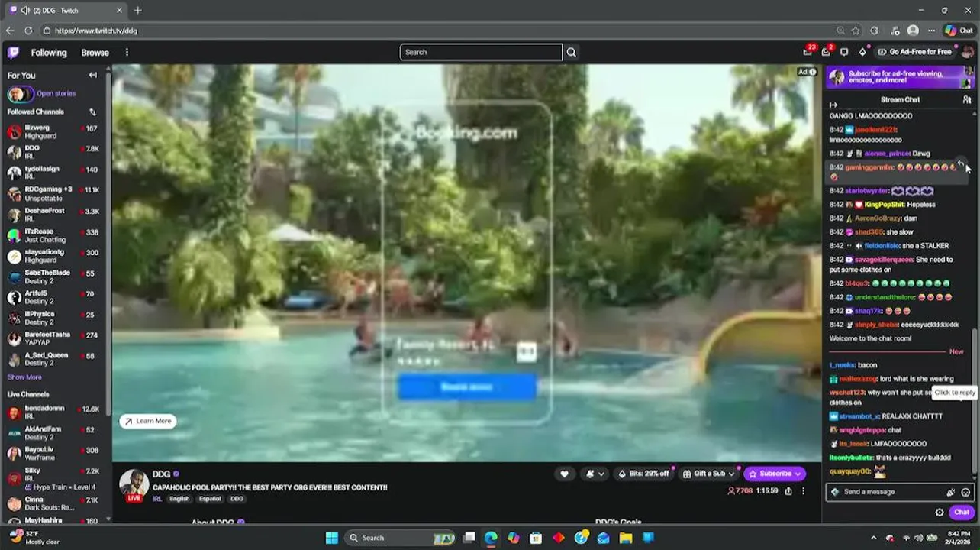Open the Bits cheer icon in chat box
The height and width of the screenshot is (550, 980).
(x=951, y=493)
